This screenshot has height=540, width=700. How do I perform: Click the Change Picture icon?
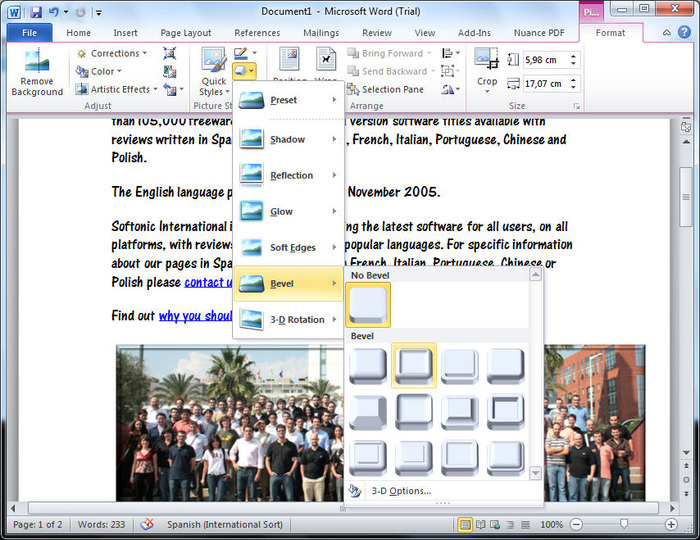[x=170, y=71]
